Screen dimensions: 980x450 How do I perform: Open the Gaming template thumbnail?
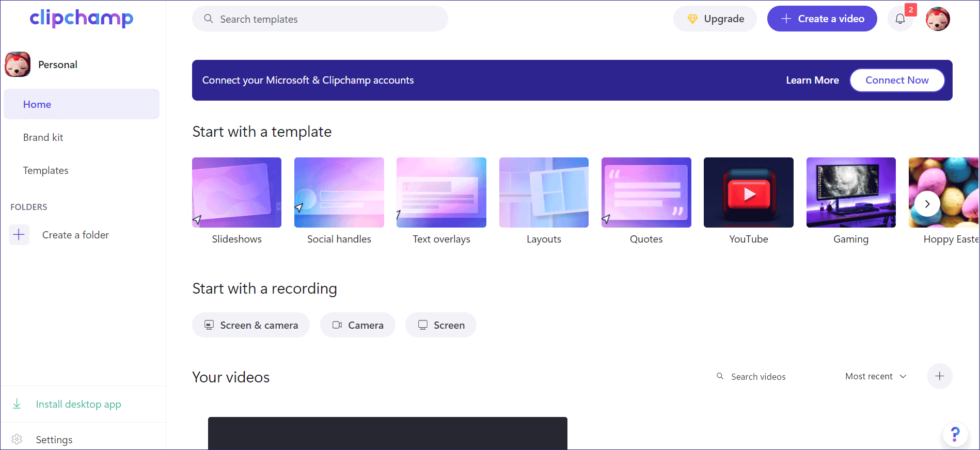point(851,192)
